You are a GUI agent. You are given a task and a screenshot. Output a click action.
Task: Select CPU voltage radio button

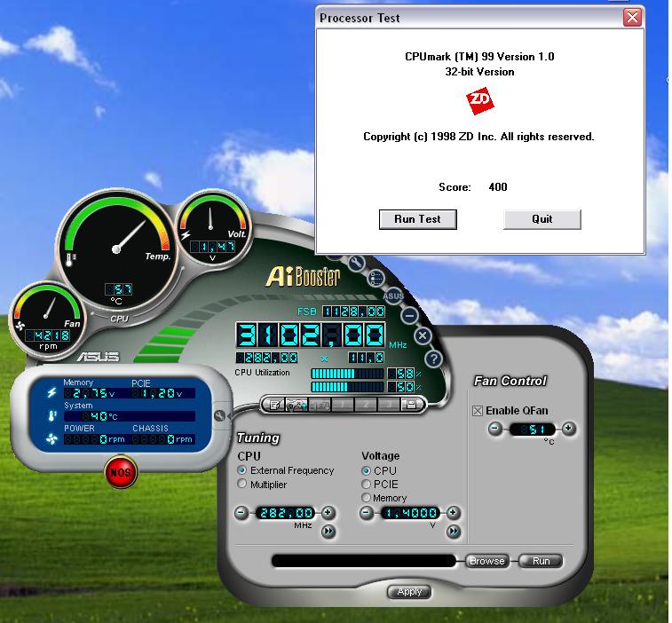366,470
